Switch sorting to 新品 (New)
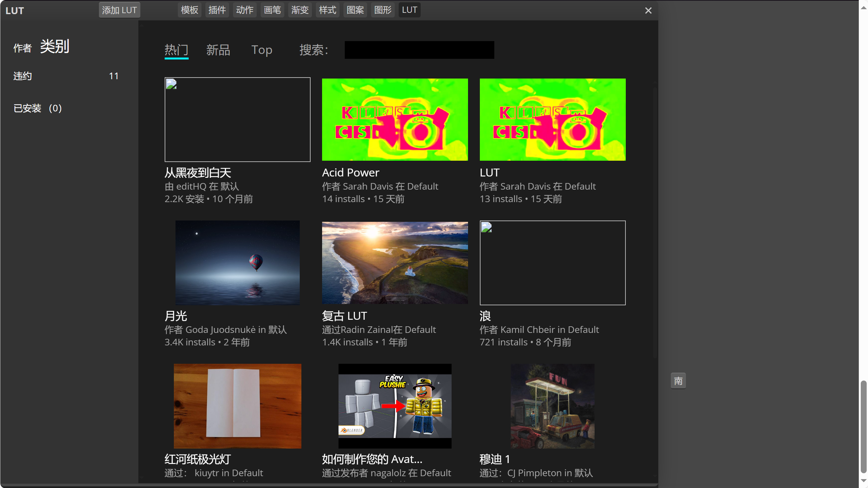This screenshot has width=868, height=488. [x=218, y=50]
